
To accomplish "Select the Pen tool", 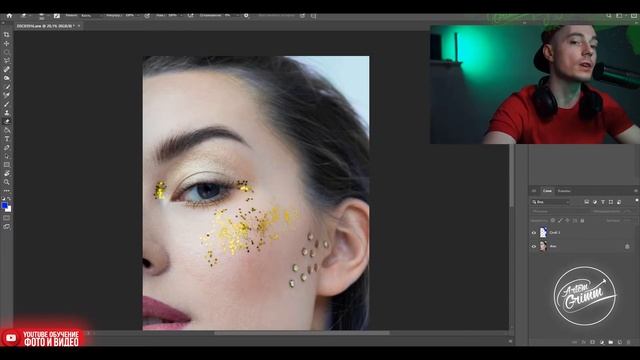I will tap(7, 148).
